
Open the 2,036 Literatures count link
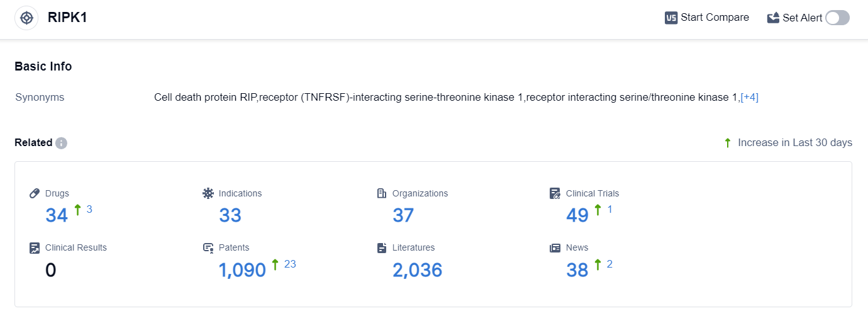(417, 270)
